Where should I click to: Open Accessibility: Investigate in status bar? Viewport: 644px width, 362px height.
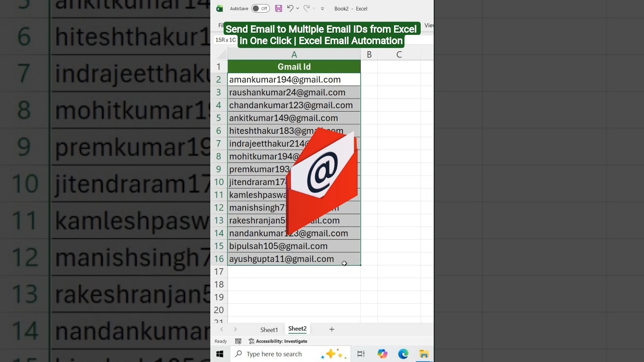coord(278,341)
